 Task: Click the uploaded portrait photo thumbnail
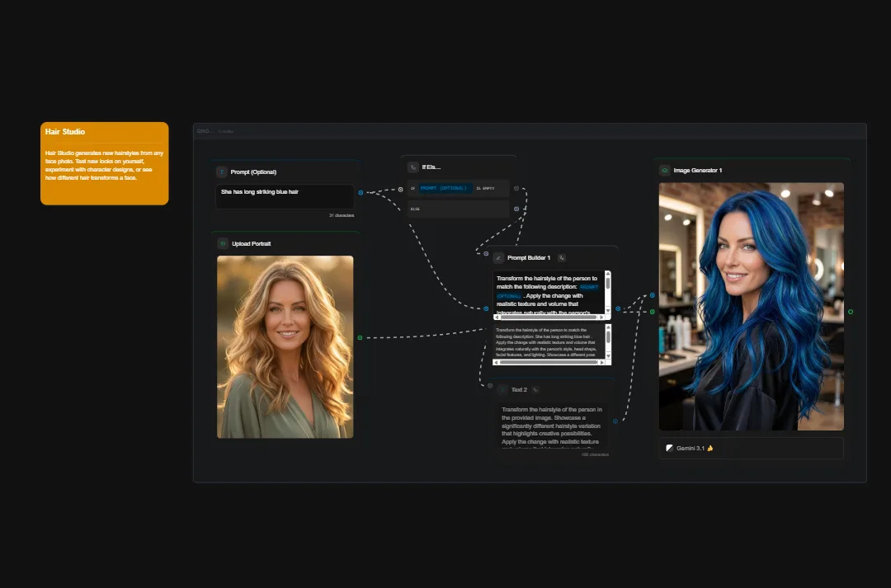click(x=285, y=346)
